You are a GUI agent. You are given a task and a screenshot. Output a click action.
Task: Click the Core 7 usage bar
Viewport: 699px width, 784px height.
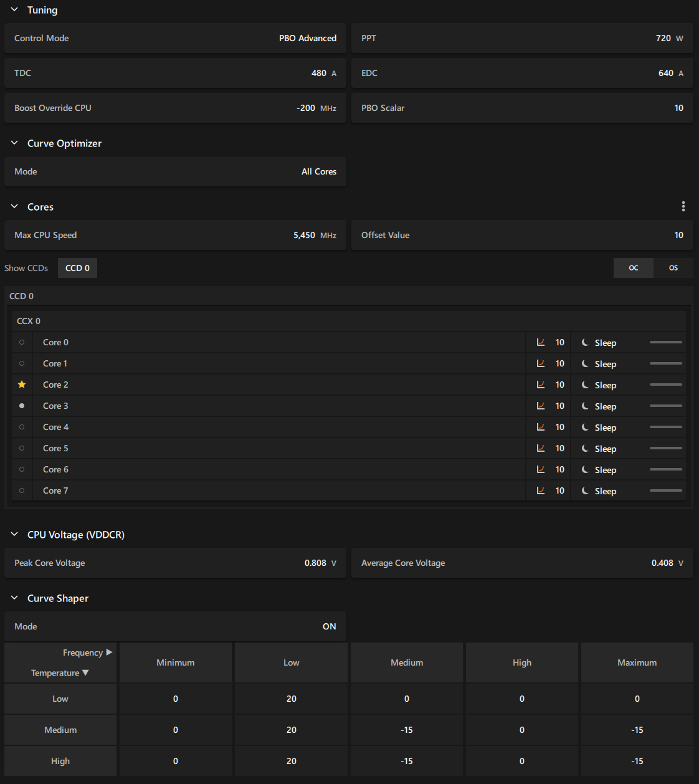click(666, 490)
